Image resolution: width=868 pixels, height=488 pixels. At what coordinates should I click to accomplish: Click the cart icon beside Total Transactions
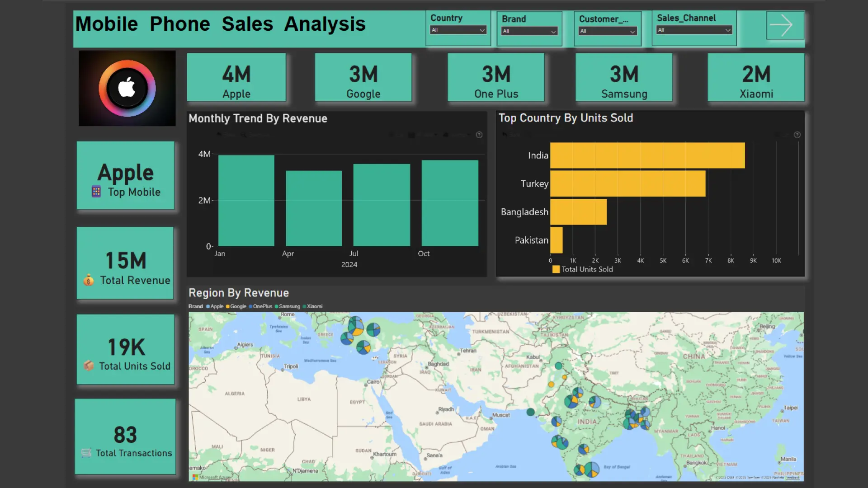tap(86, 453)
